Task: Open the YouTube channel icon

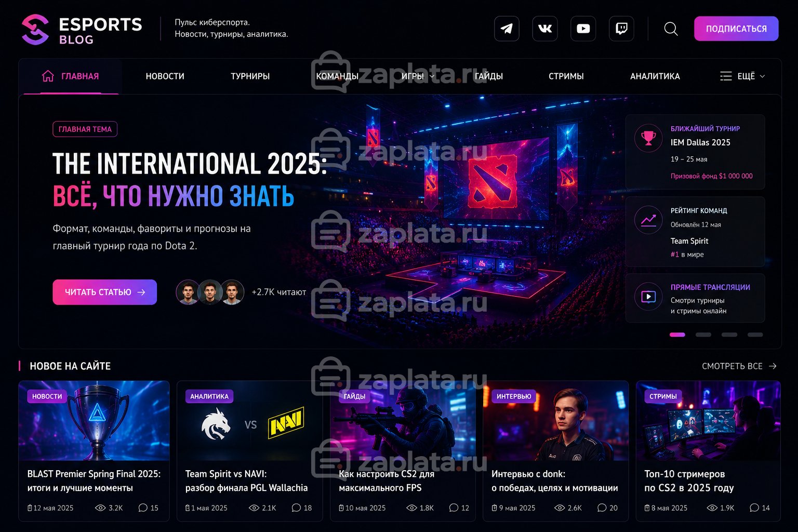Action: point(583,29)
